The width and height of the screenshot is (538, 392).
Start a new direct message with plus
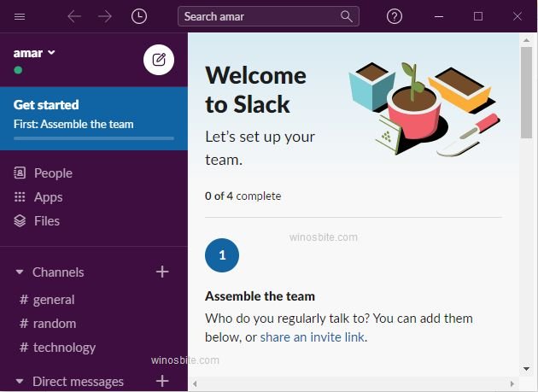(162, 381)
